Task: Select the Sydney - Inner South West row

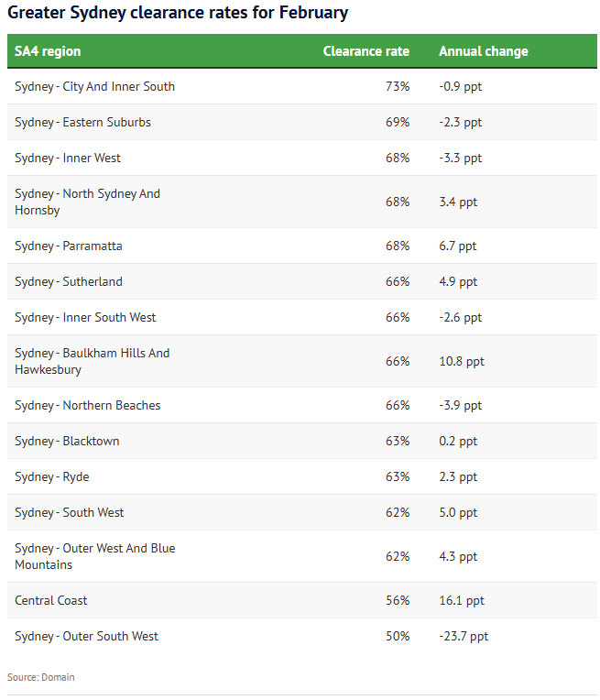Action: pyautogui.click(x=301, y=317)
